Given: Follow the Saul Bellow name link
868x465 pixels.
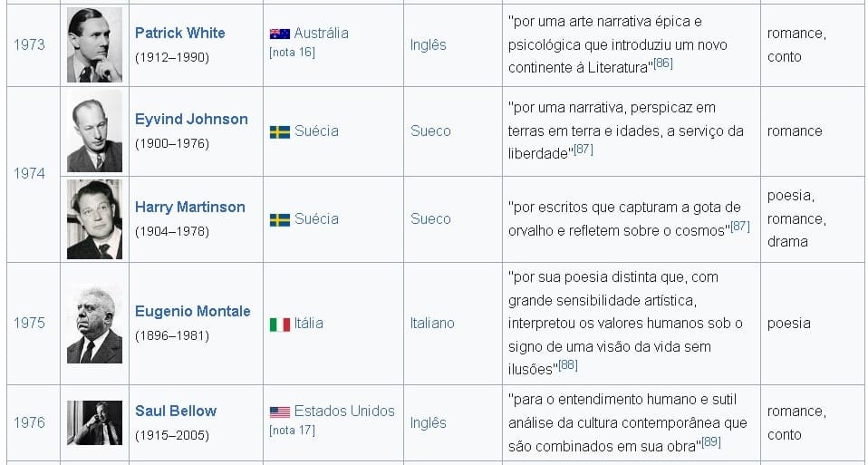Looking at the screenshot, I should pyautogui.click(x=176, y=411).
